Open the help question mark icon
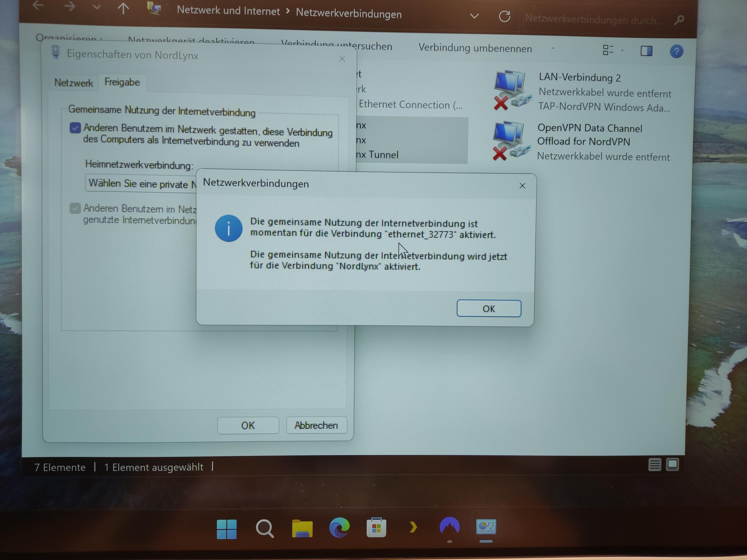The height and width of the screenshot is (560, 747). (676, 52)
